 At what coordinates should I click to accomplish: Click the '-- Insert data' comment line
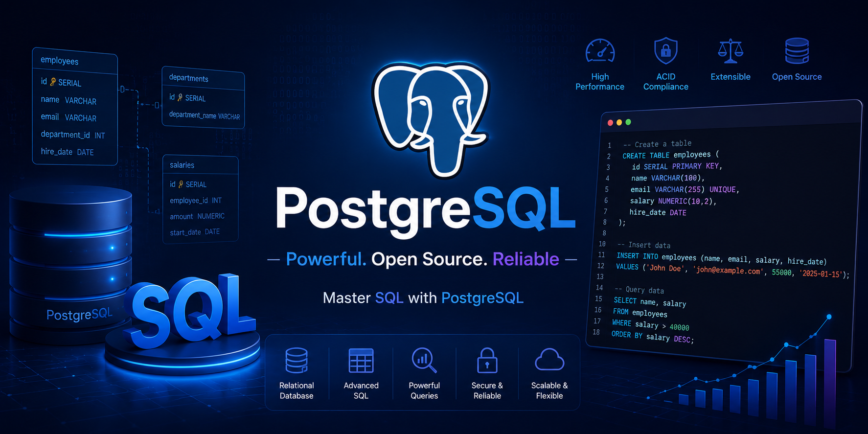tap(644, 245)
